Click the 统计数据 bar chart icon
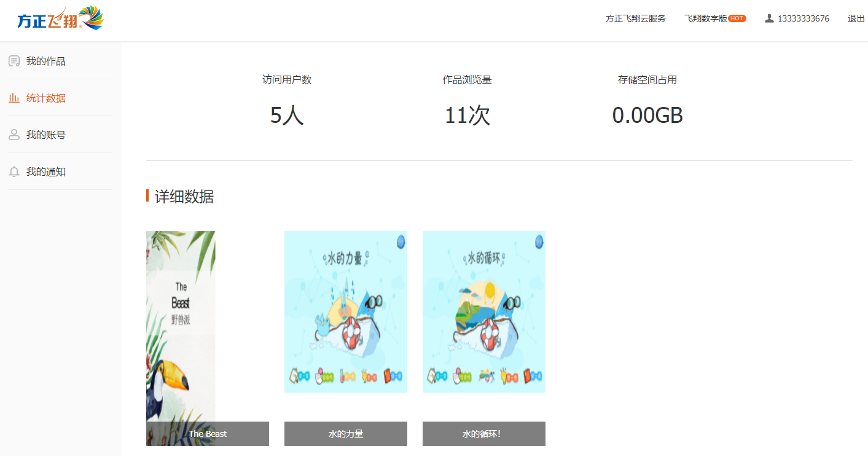The width and height of the screenshot is (868, 456). tap(14, 98)
